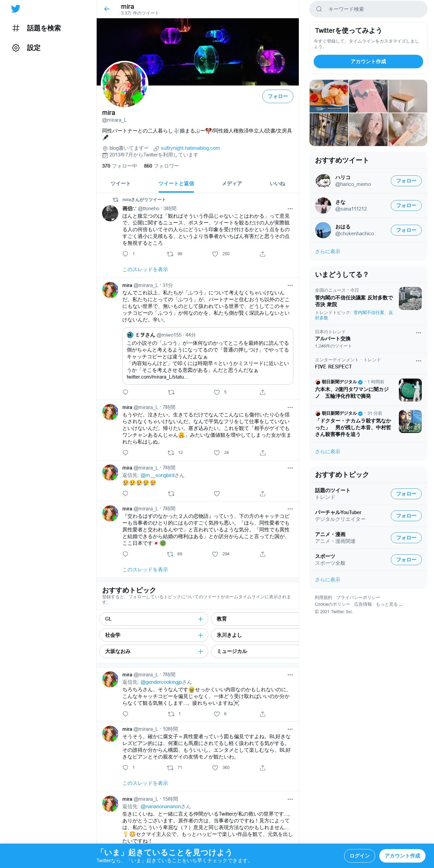434x868 pixels.
Task: Show thread below the 画伯 tweet
Action: click(145, 269)
